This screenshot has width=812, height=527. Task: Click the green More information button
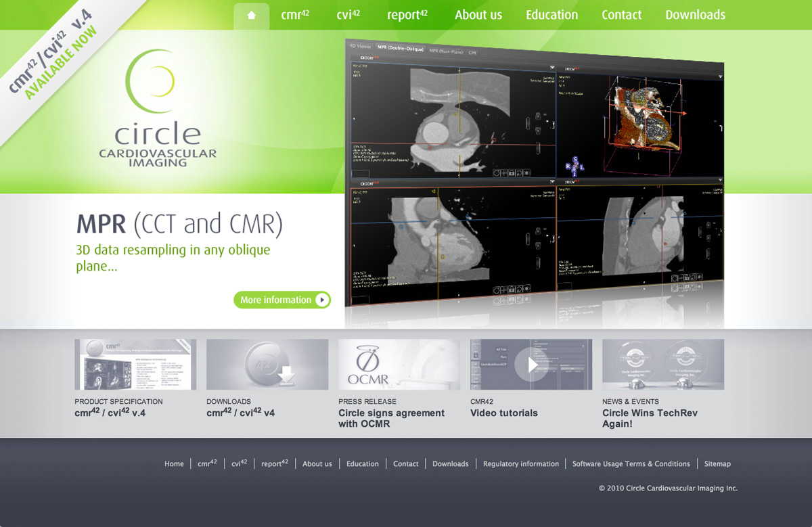(x=282, y=300)
